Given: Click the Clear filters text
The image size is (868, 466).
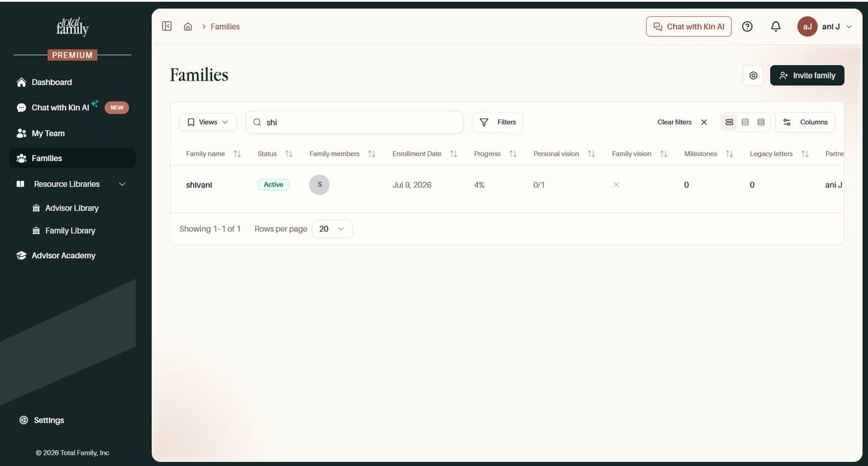Looking at the screenshot, I should click(675, 122).
